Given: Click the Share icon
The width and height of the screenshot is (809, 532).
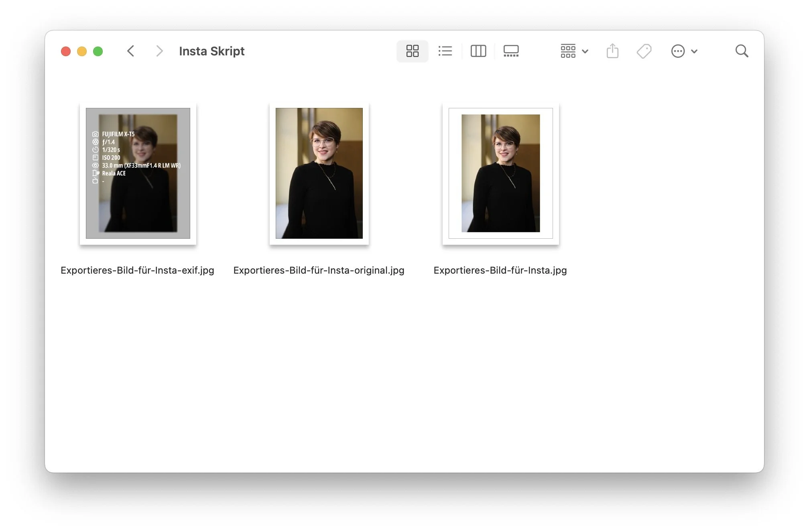Looking at the screenshot, I should coord(612,51).
